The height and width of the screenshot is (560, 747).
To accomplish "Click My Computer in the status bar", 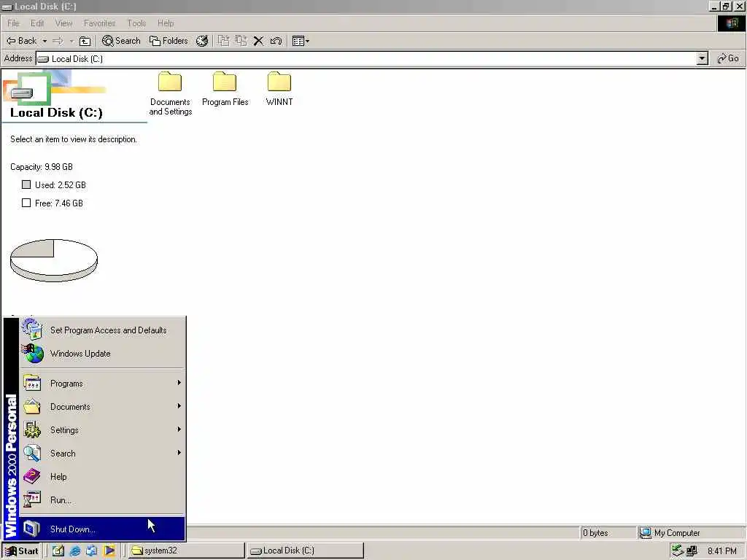I will (x=676, y=533).
